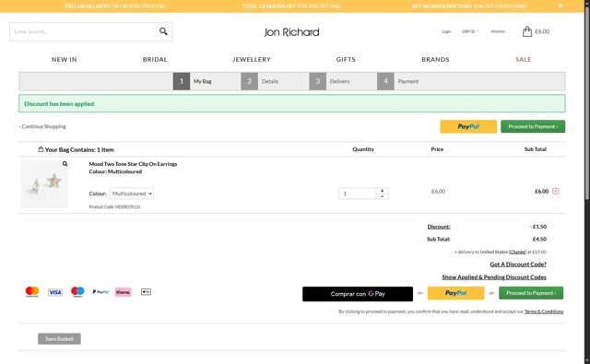Click the Jon Richard logo

(291, 32)
